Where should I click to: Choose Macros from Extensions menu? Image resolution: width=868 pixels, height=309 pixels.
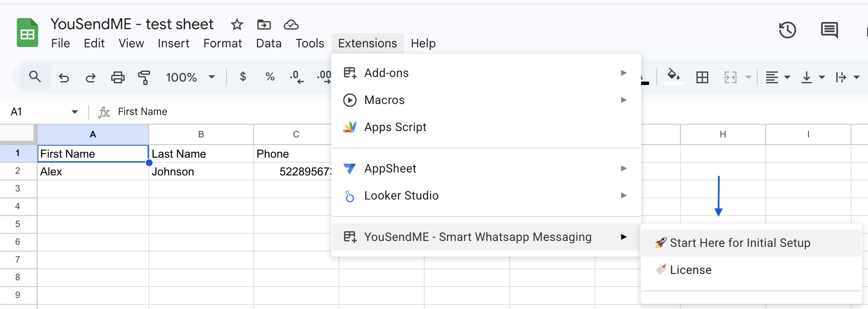pyautogui.click(x=486, y=100)
